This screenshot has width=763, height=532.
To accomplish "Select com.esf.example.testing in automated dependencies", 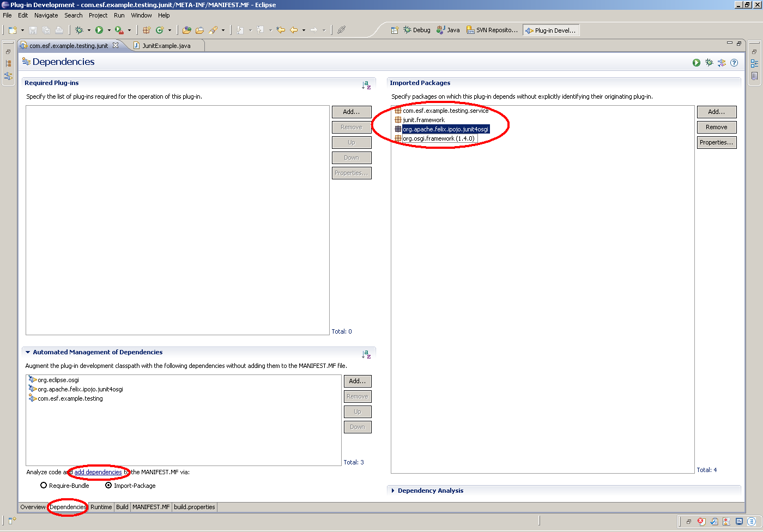I will pyautogui.click(x=66, y=398).
